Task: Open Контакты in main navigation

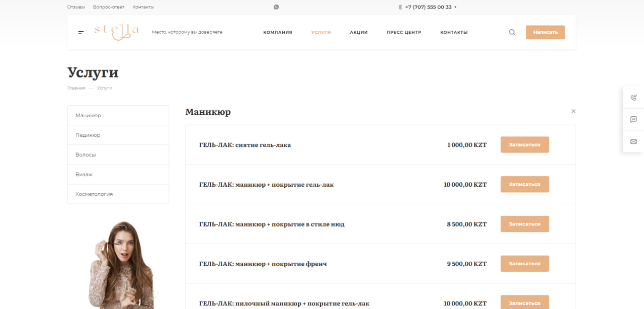Action: point(454,32)
